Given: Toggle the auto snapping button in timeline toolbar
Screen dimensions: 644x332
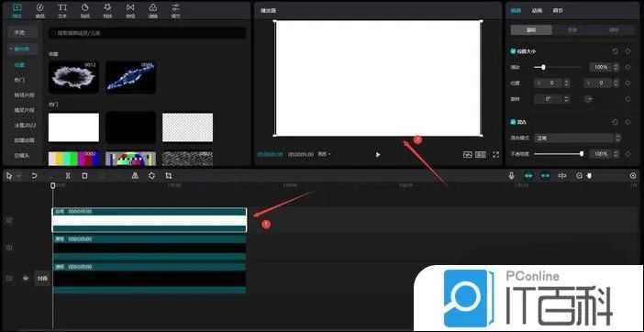Looking at the screenshot, I should [x=545, y=176].
